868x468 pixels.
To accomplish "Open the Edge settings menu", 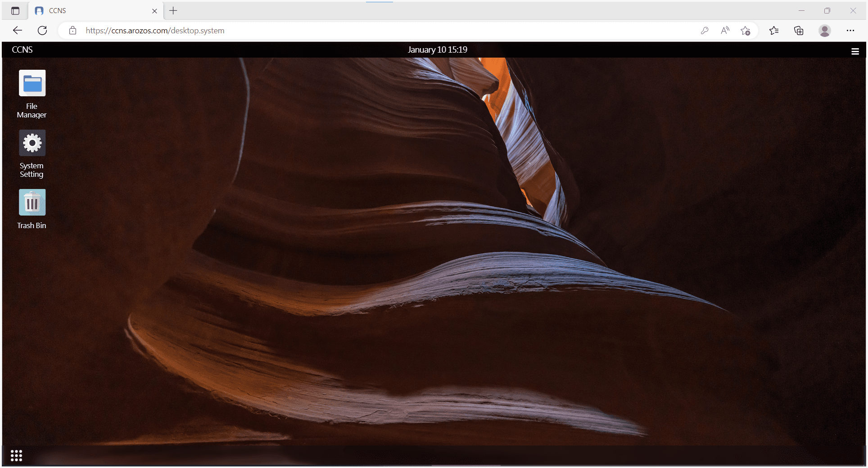I will point(850,31).
